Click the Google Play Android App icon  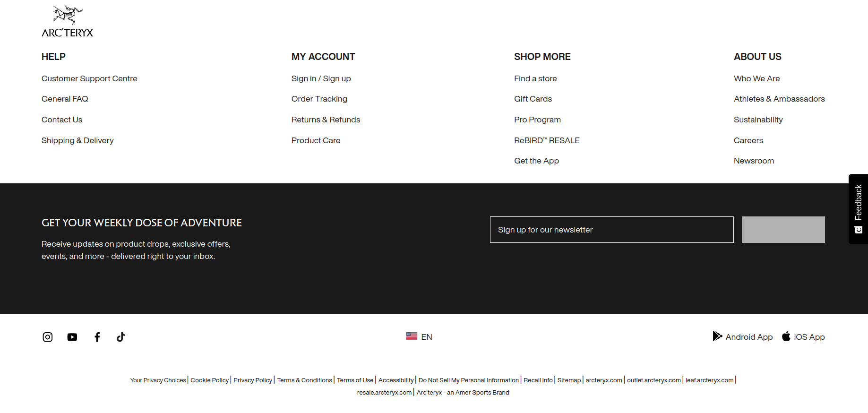(717, 336)
